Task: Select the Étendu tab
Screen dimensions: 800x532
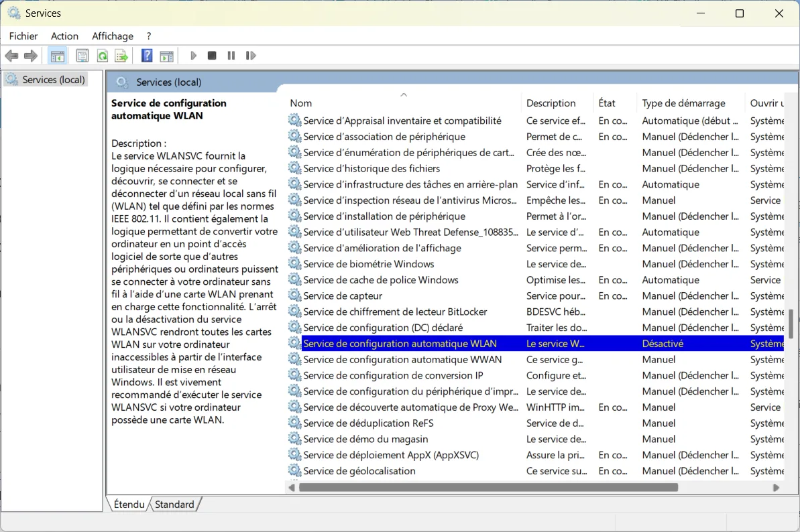Action: [x=130, y=504]
